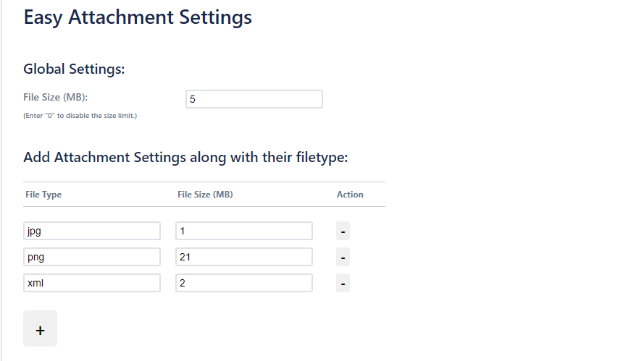The width and height of the screenshot is (644, 361).
Task: Click the Action column header
Action: tap(350, 195)
